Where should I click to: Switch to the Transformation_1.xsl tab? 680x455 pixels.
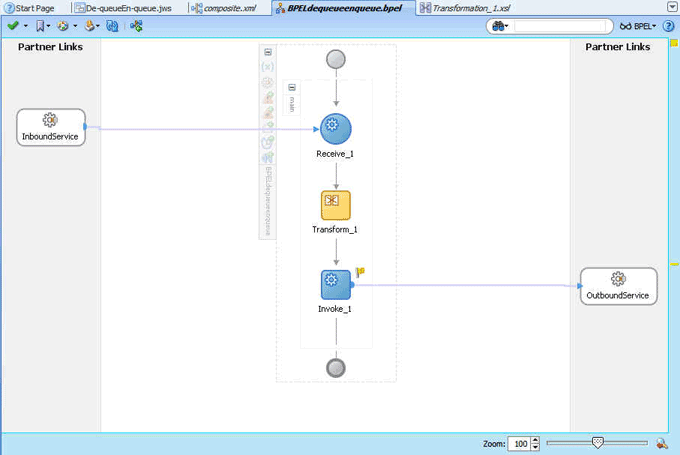tap(465, 8)
